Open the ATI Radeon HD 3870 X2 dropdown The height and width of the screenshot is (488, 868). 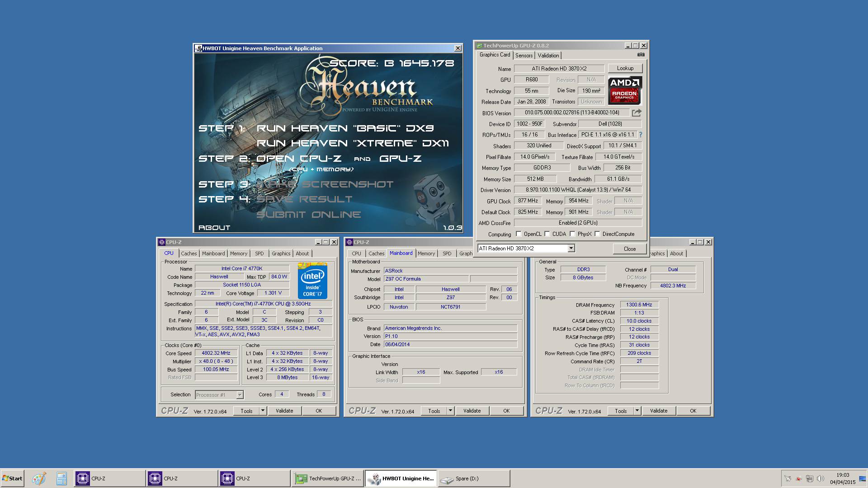pos(571,248)
